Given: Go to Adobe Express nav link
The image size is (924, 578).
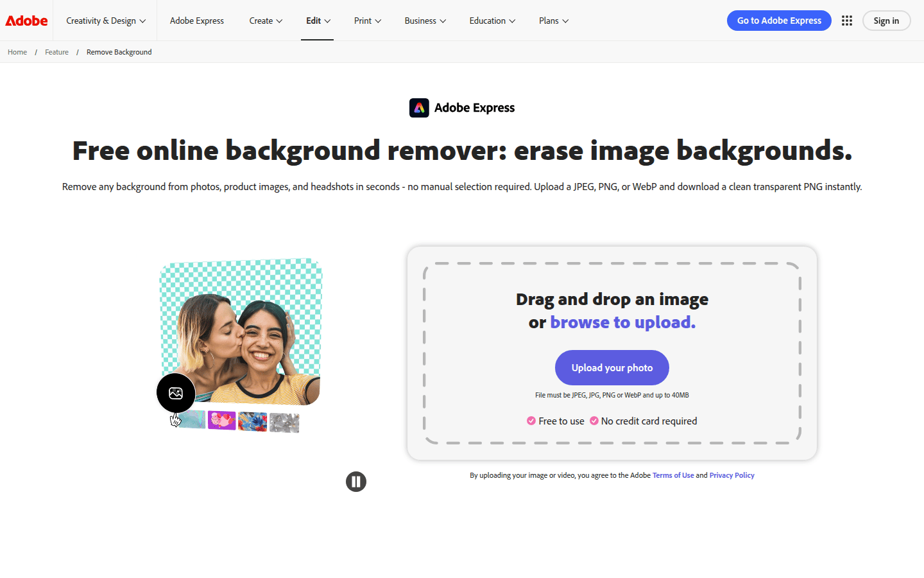Looking at the screenshot, I should pyautogui.click(x=197, y=21).
